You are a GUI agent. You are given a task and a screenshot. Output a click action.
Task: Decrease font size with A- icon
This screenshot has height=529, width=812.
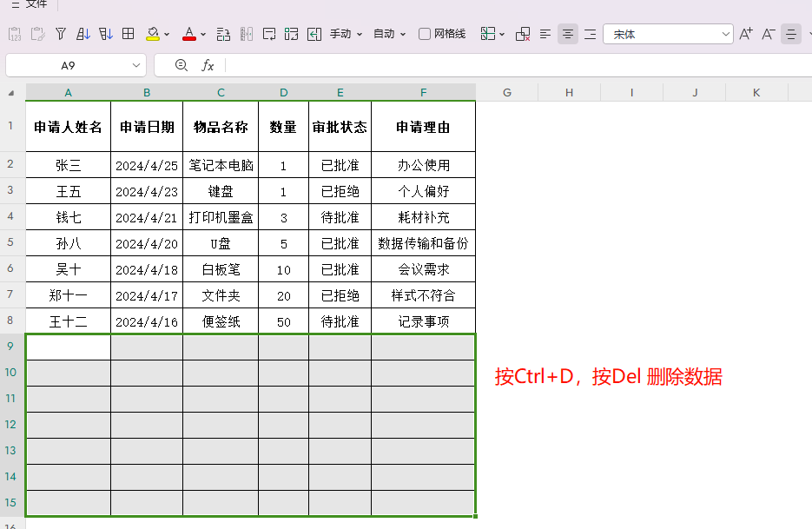point(768,34)
